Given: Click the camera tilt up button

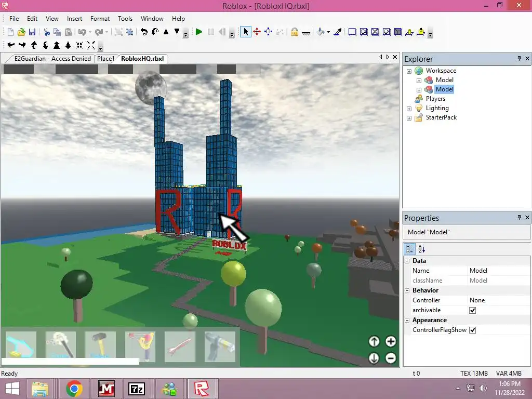Looking at the screenshot, I should (x=374, y=341).
